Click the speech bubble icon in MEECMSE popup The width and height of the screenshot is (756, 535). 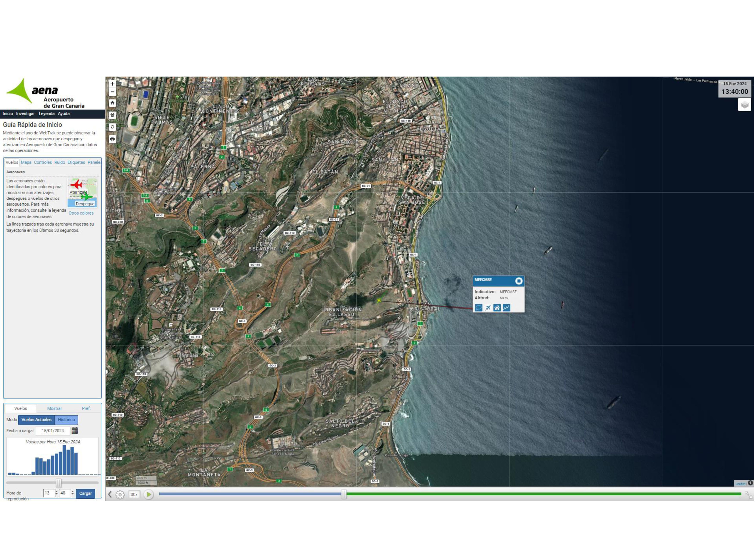pyautogui.click(x=478, y=308)
